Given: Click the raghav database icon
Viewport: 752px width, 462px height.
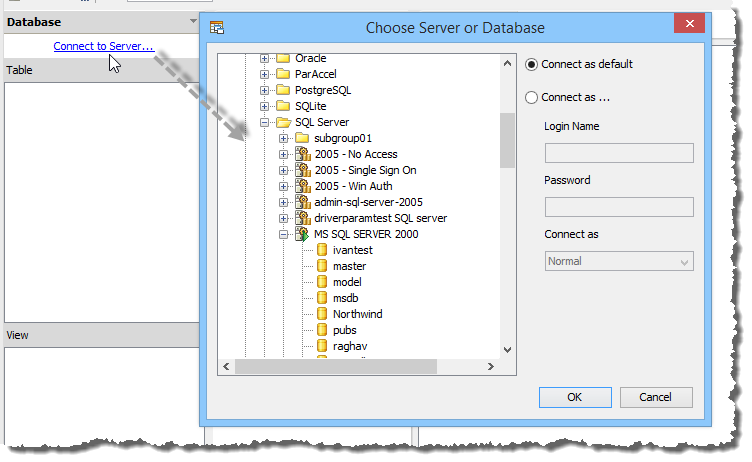Looking at the screenshot, I should (x=322, y=346).
